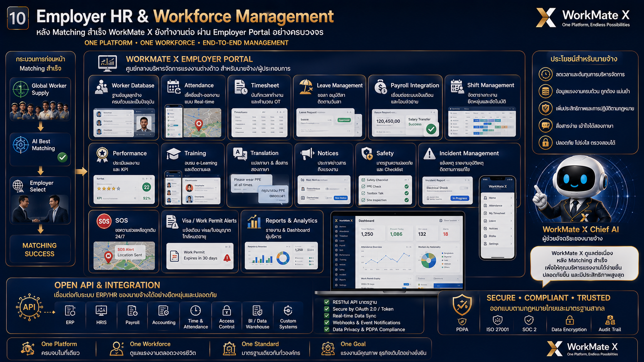The width and height of the screenshot is (644, 362).
Task: Click the Accounting integration icon
Action: coord(163,311)
